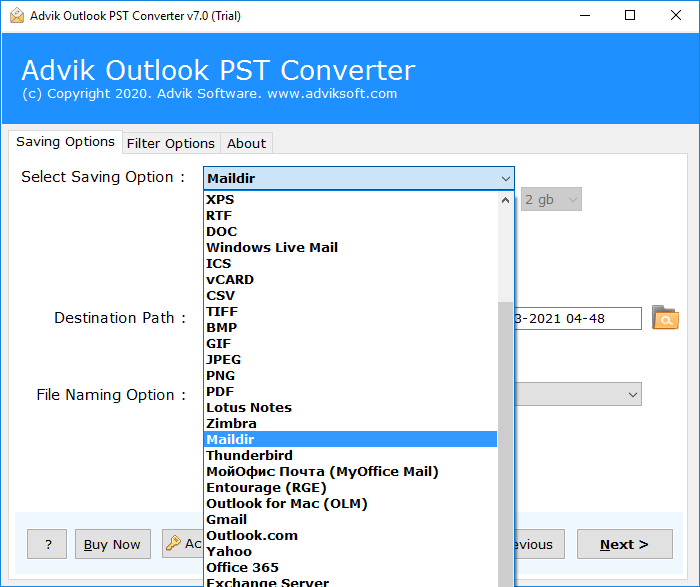
Task: Click the highlighted Maildir list entry
Action: 350,440
